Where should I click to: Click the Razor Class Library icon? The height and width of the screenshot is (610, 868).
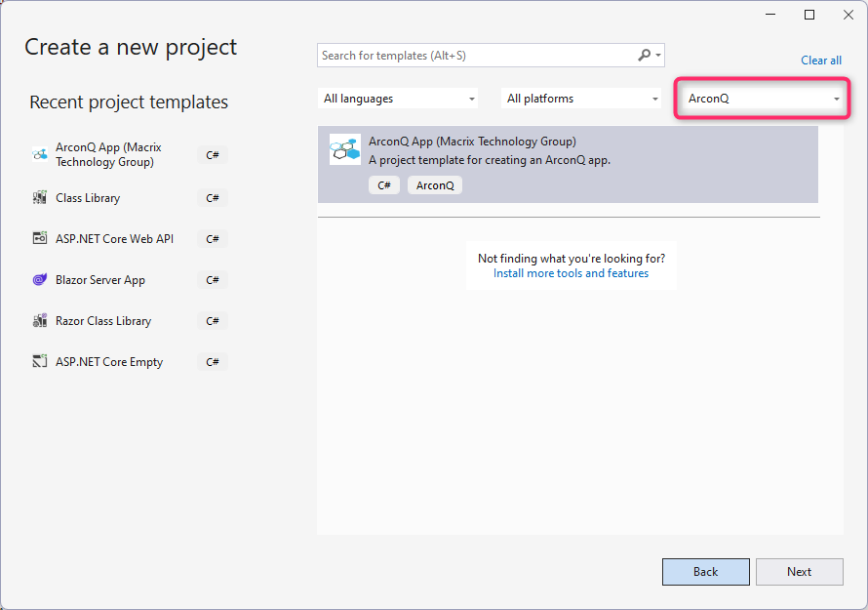39,321
